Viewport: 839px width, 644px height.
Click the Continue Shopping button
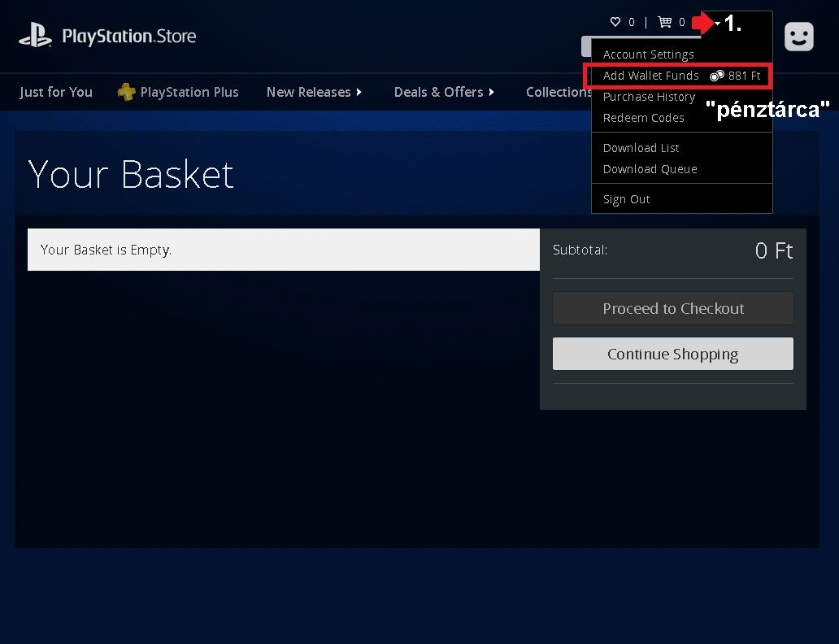pos(672,354)
